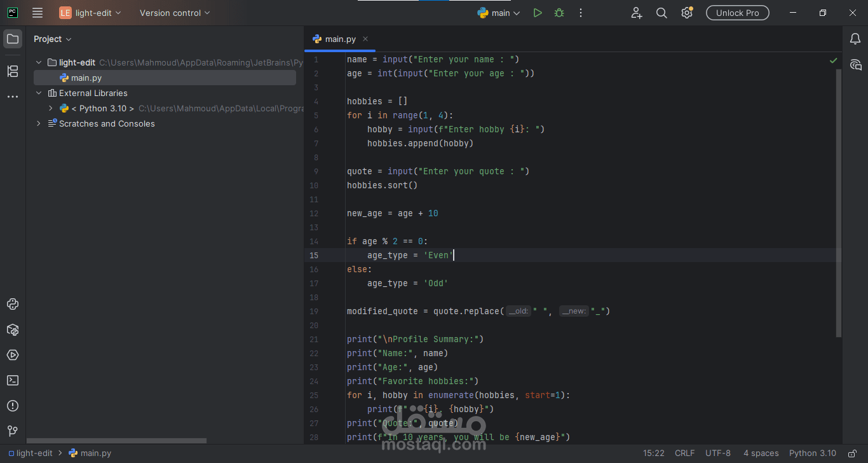Collapse the External Libraries node
This screenshot has height=463, width=868.
coord(39,93)
